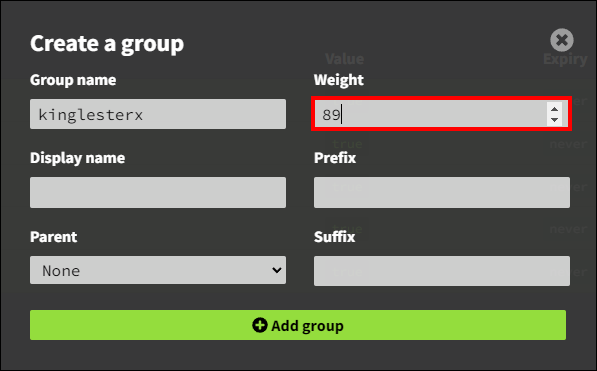The height and width of the screenshot is (371, 597).
Task: Close the Create a group dialog
Action: click(562, 40)
